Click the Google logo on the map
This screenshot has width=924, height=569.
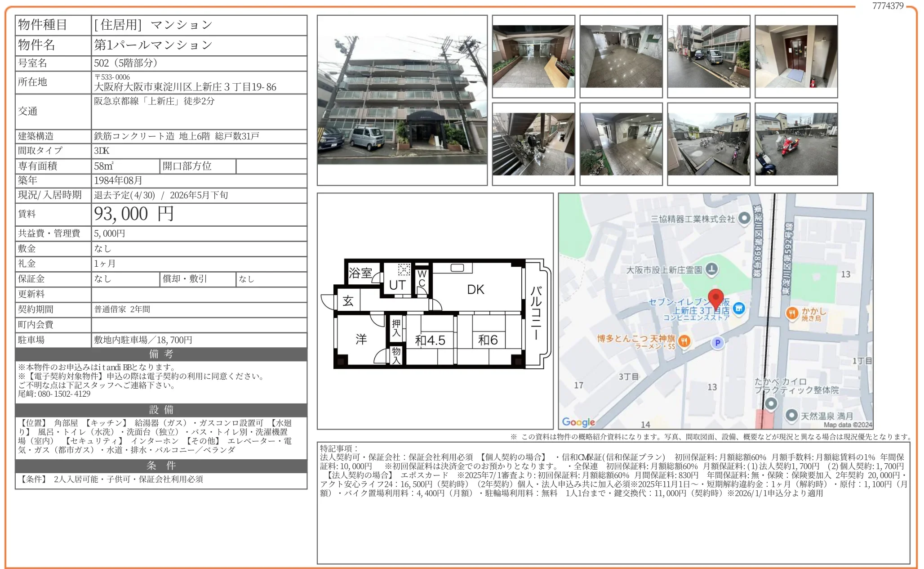click(x=578, y=422)
